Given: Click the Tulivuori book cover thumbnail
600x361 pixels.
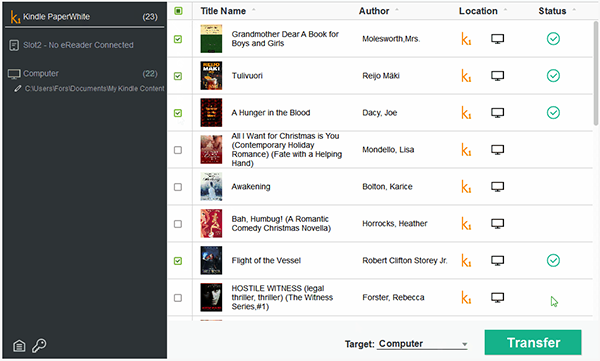Looking at the screenshot, I should (211, 76).
